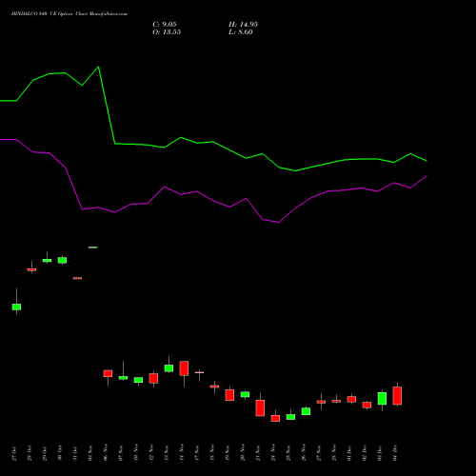The height and width of the screenshot is (476, 476).
Task: Select the close value 'C: 9.05'
Action: 165,25
